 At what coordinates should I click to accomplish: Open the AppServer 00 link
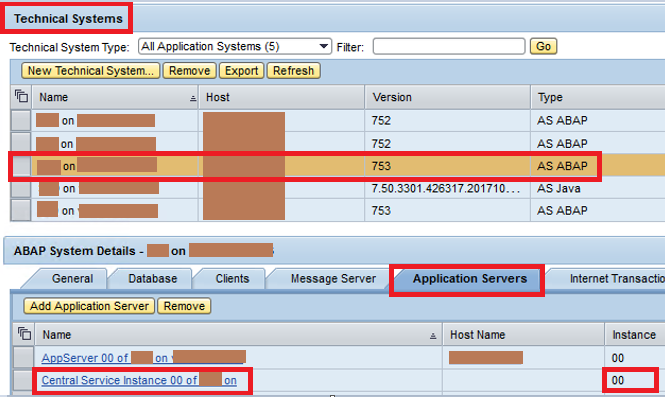143,358
